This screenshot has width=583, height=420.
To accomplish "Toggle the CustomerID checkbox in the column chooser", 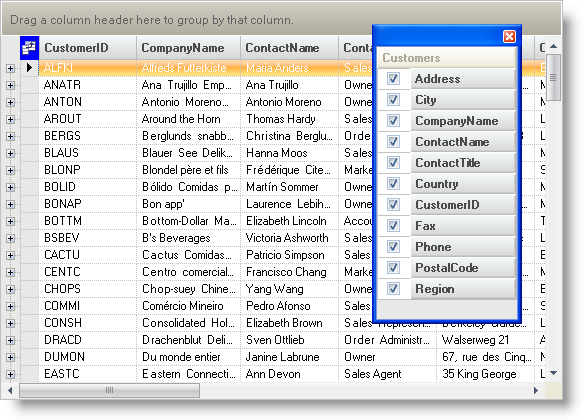I will click(393, 204).
